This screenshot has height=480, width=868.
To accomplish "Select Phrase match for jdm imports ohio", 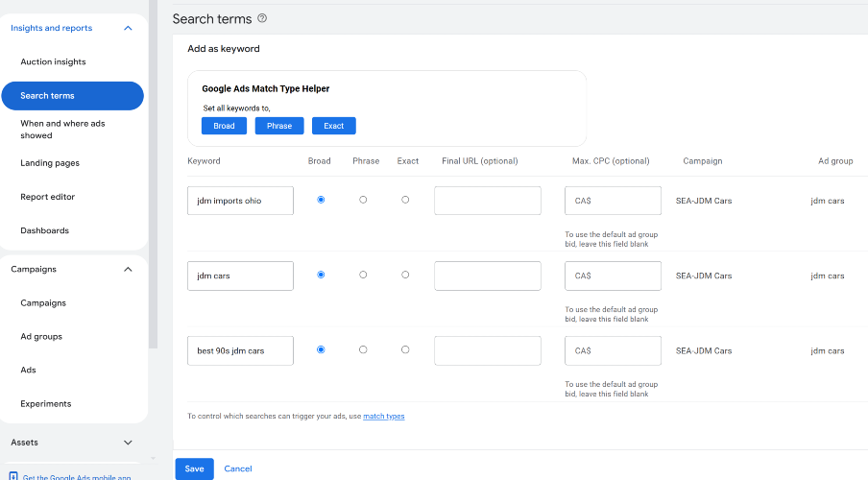I will [x=363, y=200].
